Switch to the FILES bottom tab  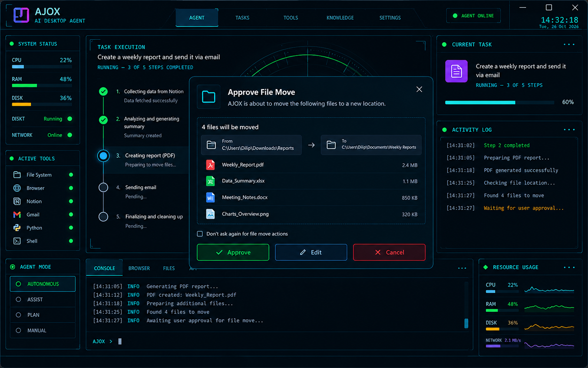pos(169,268)
